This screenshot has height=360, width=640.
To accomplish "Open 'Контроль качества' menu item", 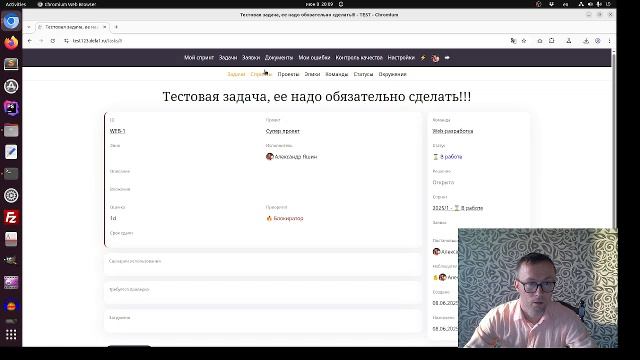I will (x=359, y=58).
